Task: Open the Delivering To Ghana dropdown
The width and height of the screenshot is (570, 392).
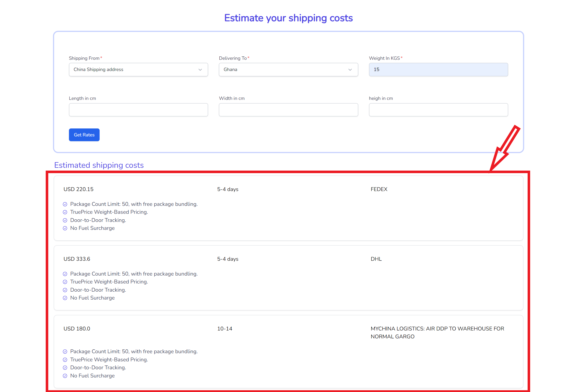Action: pos(288,69)
